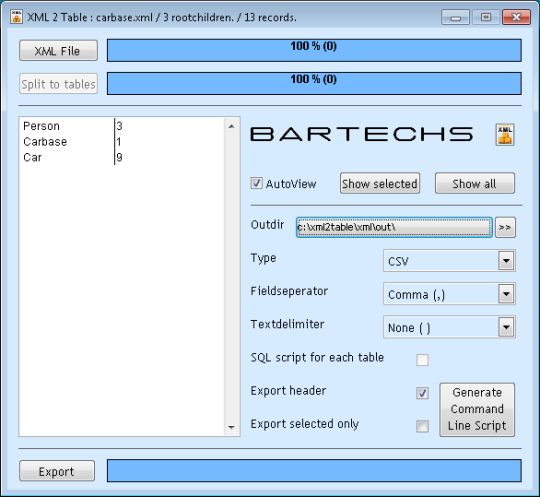The width and height of the screenshot is (540, 497).
Task: Select the Car row in the table list
Action: [122, 157]
